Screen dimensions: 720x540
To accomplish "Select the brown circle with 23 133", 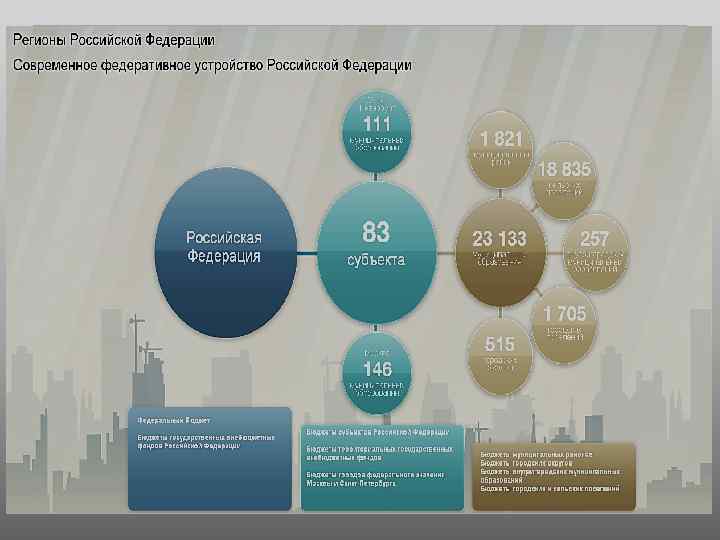I will [x=500, y=253].
